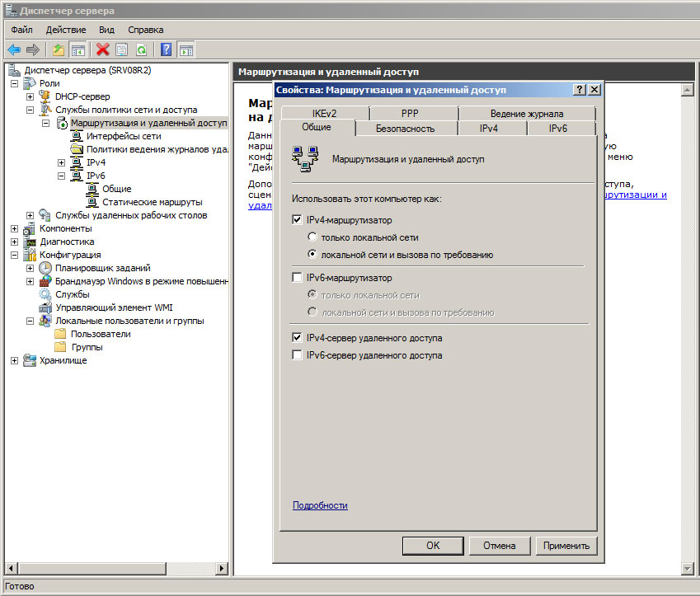
Task: Uncheck the IPv4-маршрутизатор checkbox
Action: click(x=298, y=220)
